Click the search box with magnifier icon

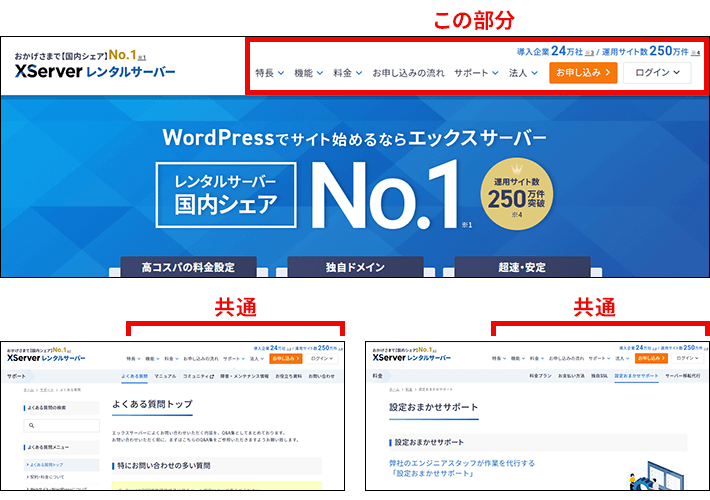60,425
